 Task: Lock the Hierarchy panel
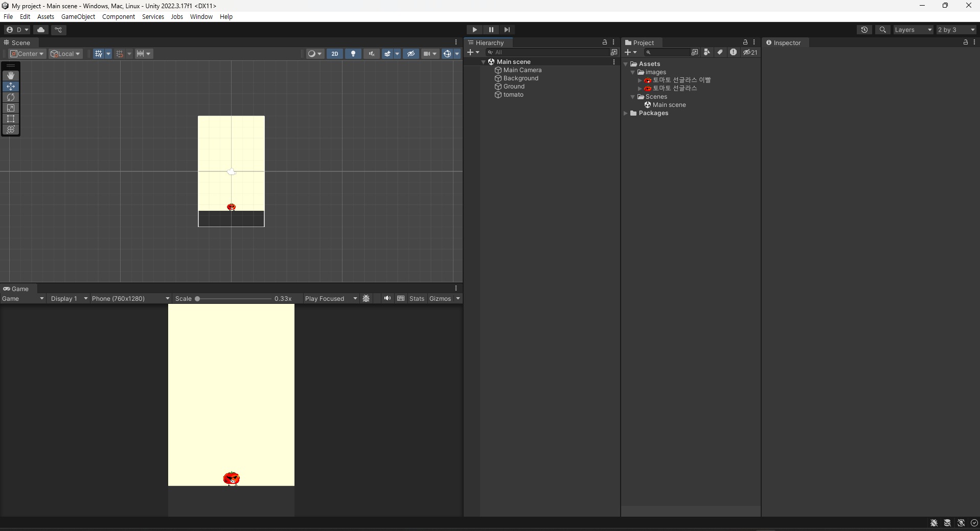pyautogui.click(x=605, y=42)
